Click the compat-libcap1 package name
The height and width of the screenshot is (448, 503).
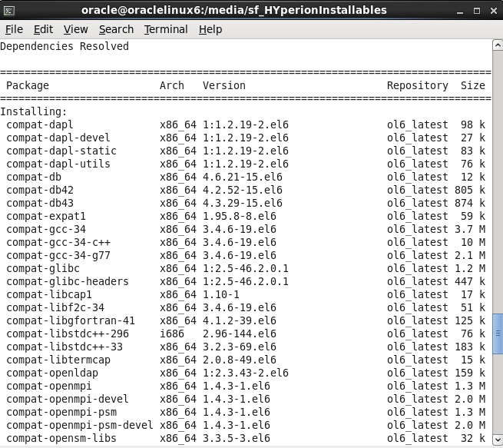(x=49, y=294)
